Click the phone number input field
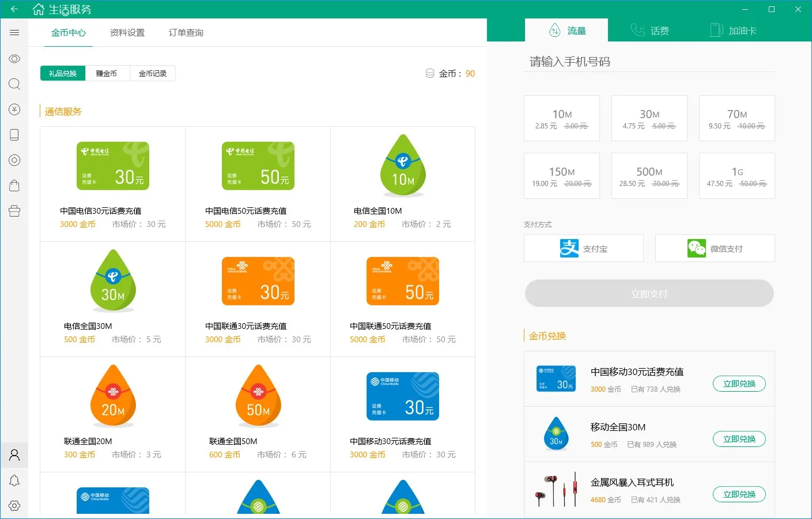Screen dimensions: 812x519 pyautogui.click(x=649, y=62)
